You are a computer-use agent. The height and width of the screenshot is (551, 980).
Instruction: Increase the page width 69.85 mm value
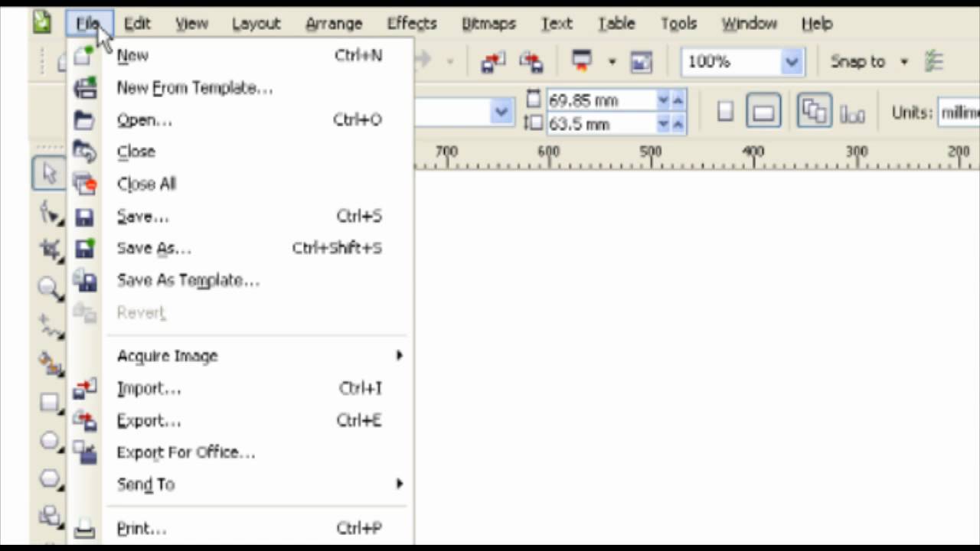click(x=678, y=100)
